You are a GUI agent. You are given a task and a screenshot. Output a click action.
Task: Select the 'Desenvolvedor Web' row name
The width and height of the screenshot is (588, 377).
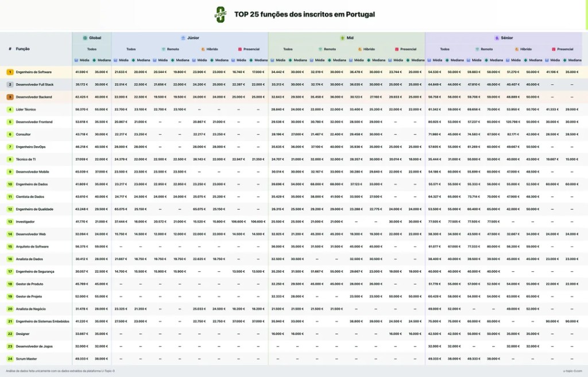pyautogui.click(x=31, y=234)
